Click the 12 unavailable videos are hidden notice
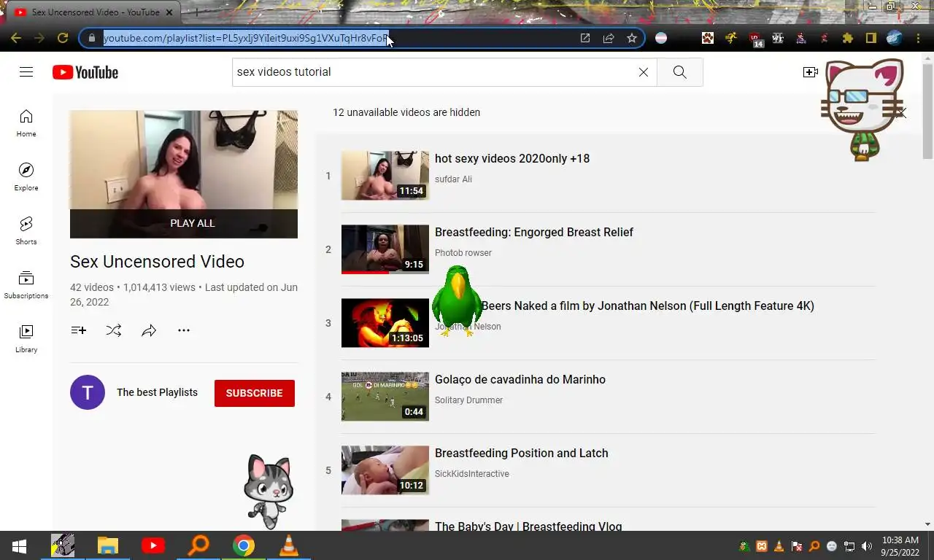Viewport: 934px width, 560px height. [406, 112]
